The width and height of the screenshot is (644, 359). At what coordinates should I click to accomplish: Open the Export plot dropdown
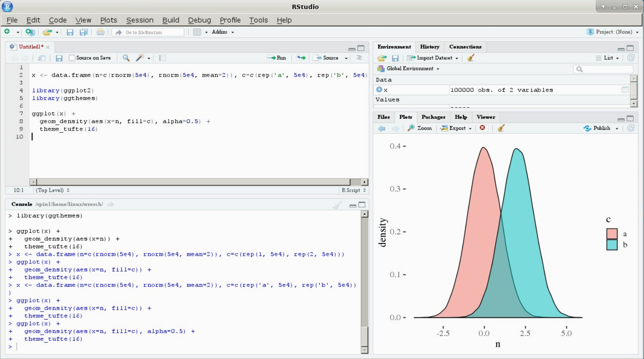pos(457,128)
